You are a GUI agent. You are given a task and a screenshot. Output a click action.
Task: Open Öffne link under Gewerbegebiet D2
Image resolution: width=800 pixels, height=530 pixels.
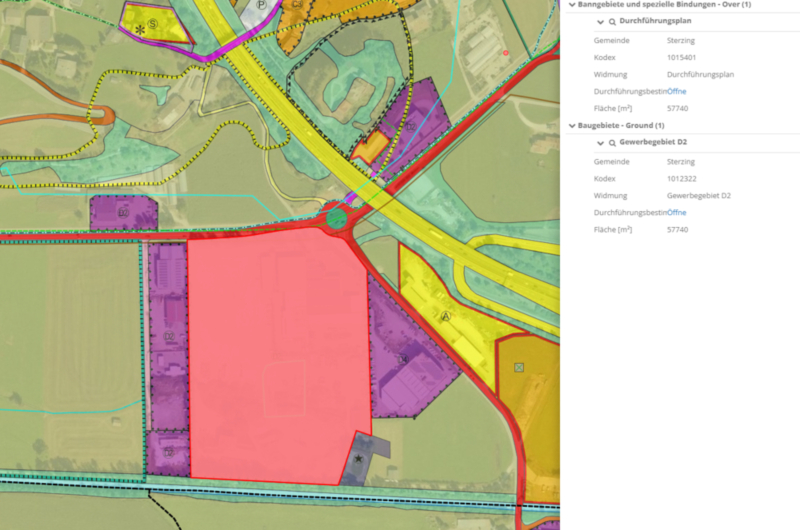677,212
